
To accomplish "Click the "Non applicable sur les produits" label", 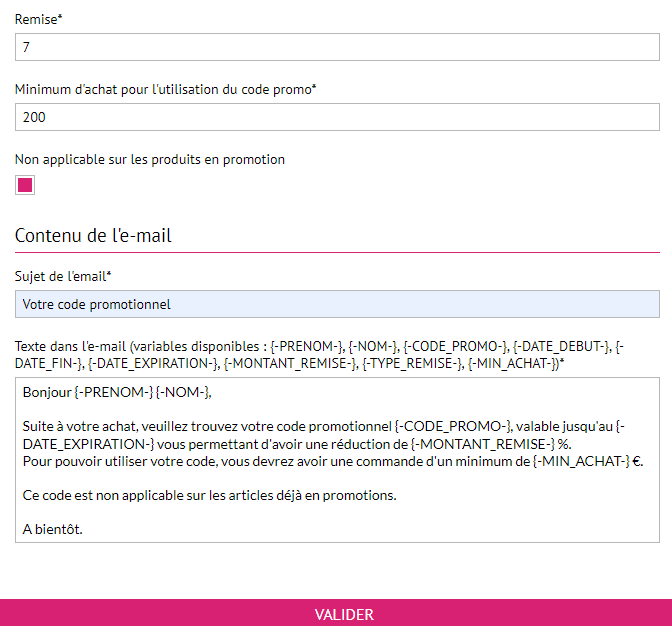I will click(150, 159).
